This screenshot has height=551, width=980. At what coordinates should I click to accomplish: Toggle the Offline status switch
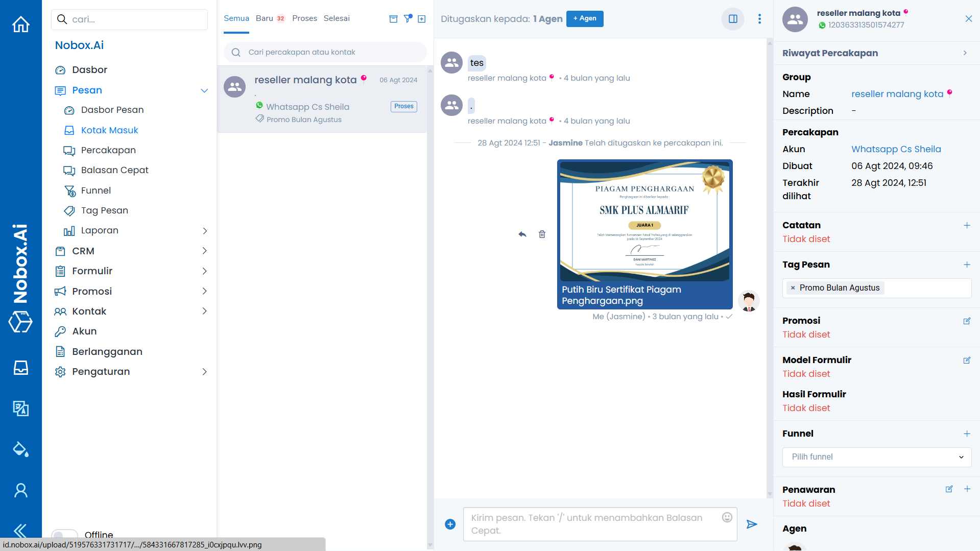65,535
